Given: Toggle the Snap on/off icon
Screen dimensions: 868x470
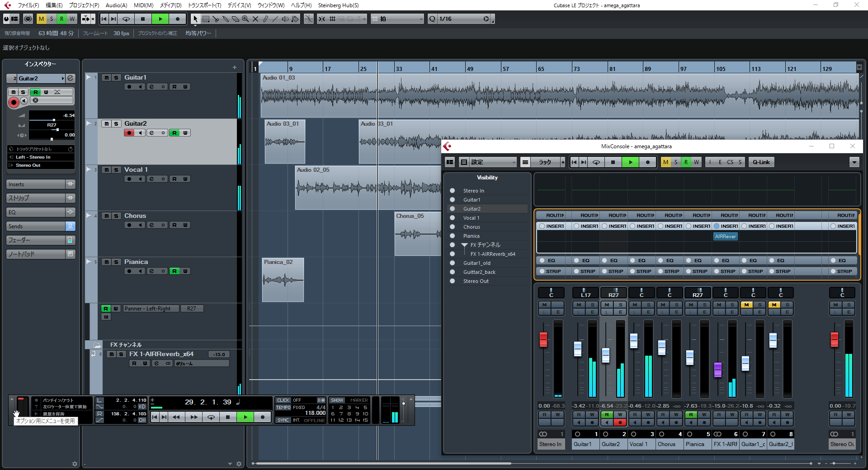Looking at the screenshot, I should [322, 19].
